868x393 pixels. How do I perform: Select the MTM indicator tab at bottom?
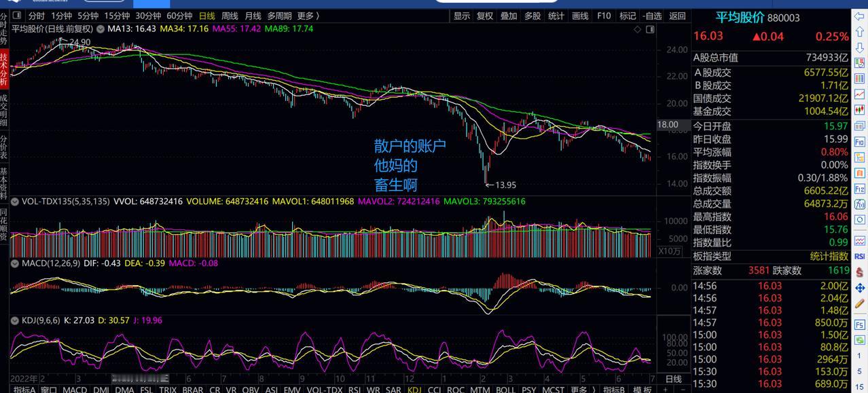pos(480,389)
